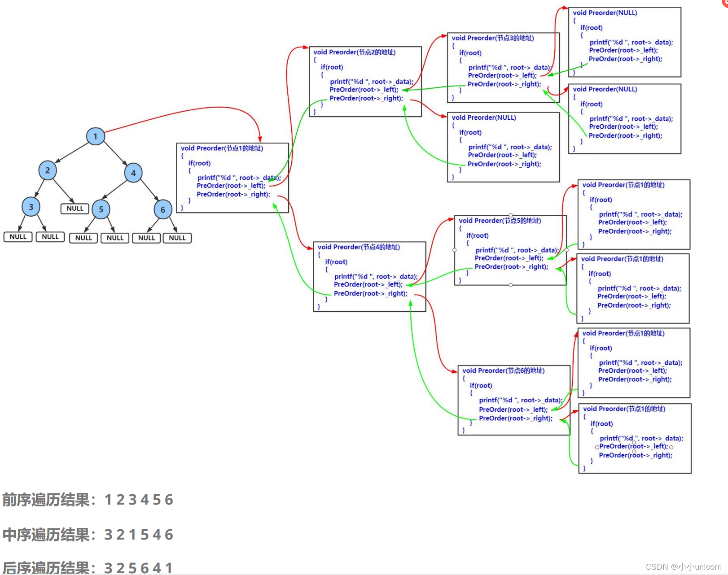Click PreOrder(root->_right) in 节点6的地址 box
The width and height of the screenshot is (728, 575).
pyautogui.click(x=516, y=418)
